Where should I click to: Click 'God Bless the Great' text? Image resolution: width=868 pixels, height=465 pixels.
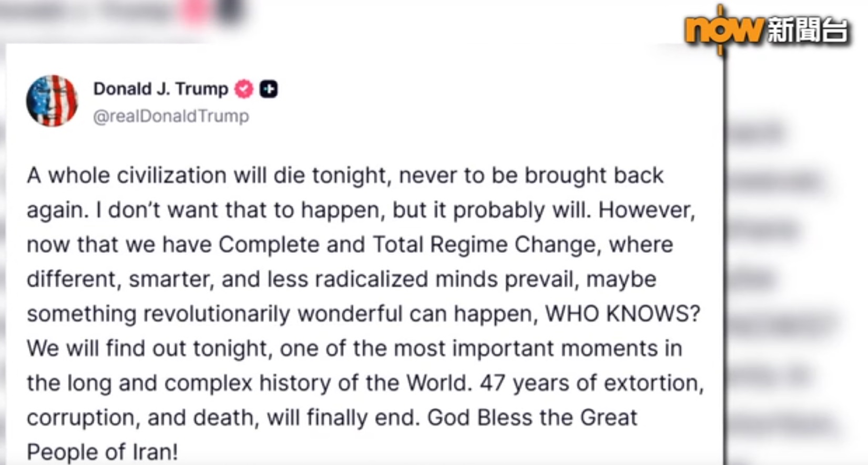point(532,418)
